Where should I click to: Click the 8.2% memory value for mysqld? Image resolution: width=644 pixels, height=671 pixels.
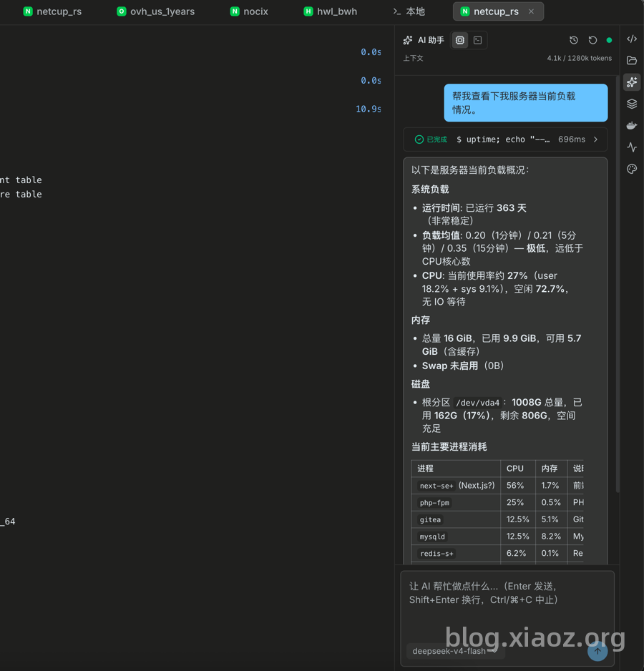[x=551, y=537]
